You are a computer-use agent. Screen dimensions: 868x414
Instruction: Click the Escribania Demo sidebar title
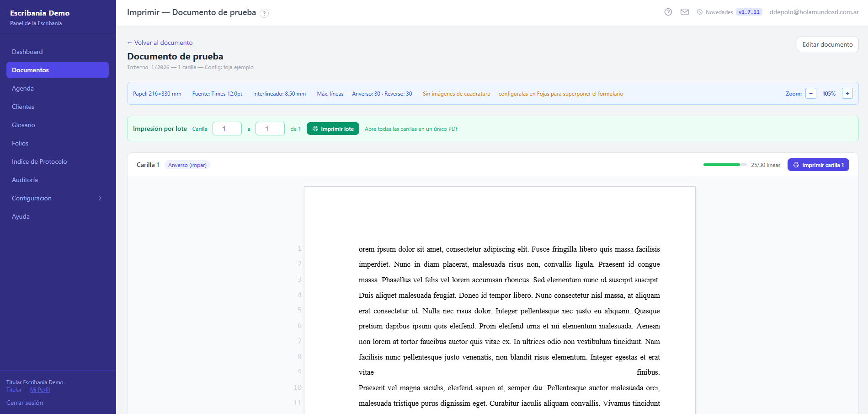pos(40,13)
